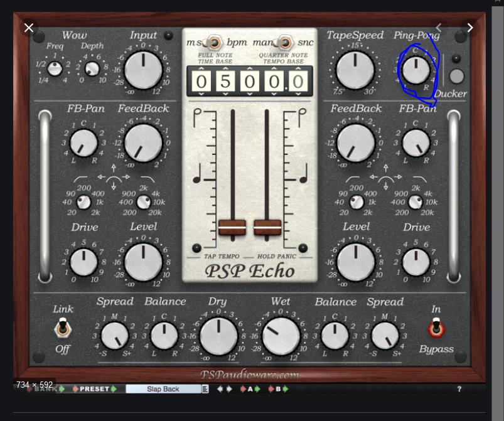Click the Input gain knob
Image resolution: width=504 pixels, height=421 pixels.
pos(143,69)
